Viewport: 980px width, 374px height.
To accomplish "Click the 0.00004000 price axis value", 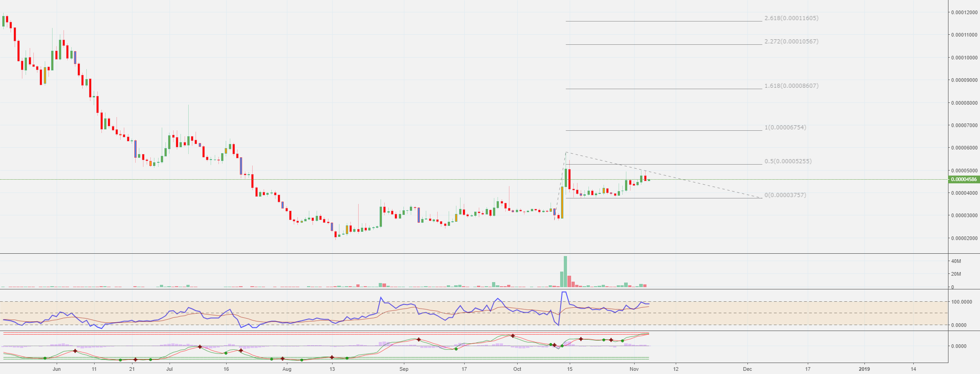I will pos(964,193).
